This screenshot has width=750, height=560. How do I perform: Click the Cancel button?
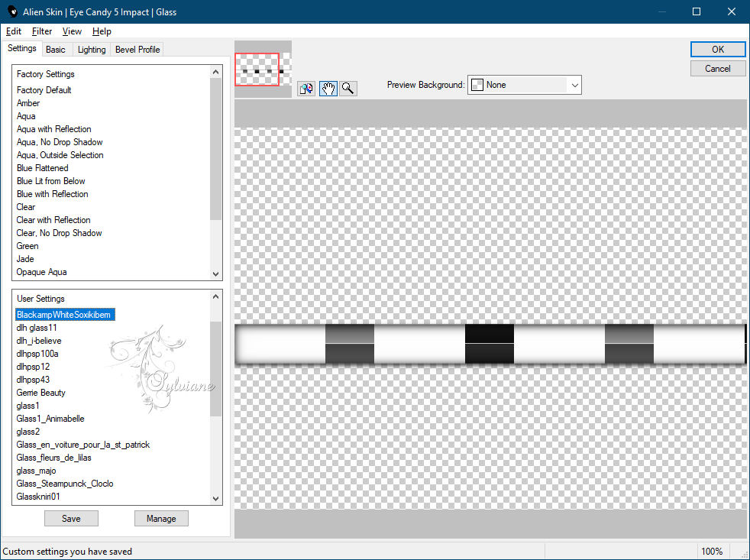[718, 69]
